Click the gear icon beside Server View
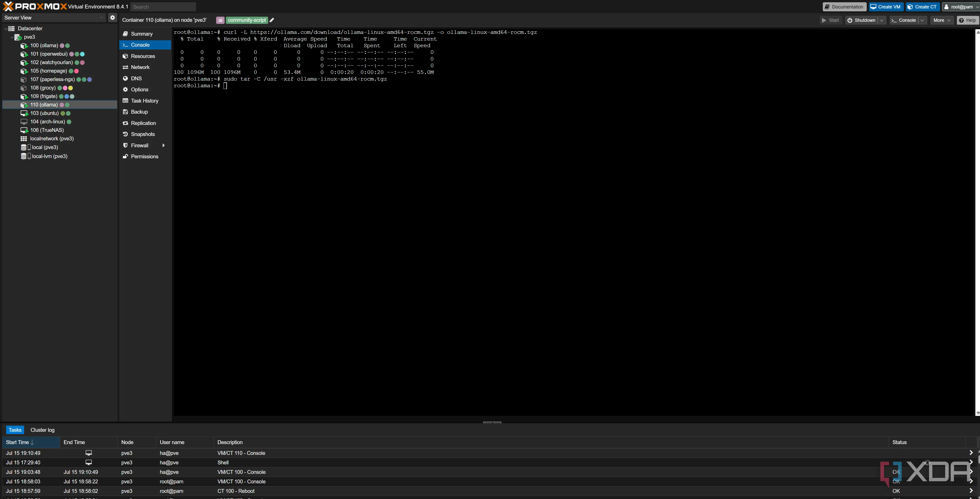 coord(112,17)
